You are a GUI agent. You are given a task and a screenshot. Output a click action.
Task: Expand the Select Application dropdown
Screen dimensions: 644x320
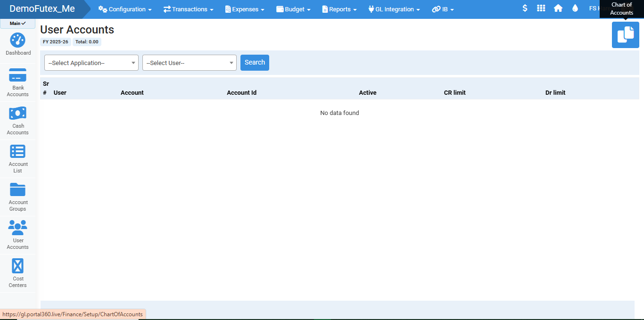point(91,63)
